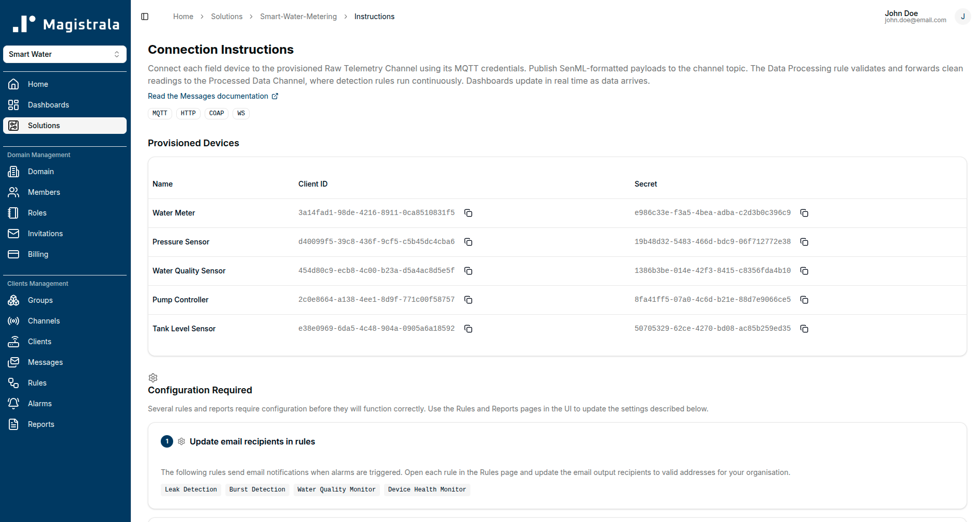Select the Reports sidebar icon
Viewport: 980px width, 522px height.
(13, 424)
